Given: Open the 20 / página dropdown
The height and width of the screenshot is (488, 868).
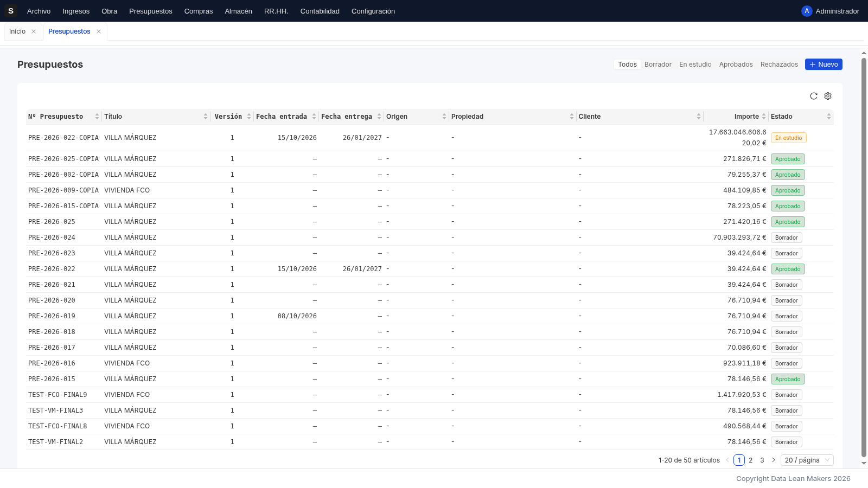Looking at the screenshot, I should [807, 460].
